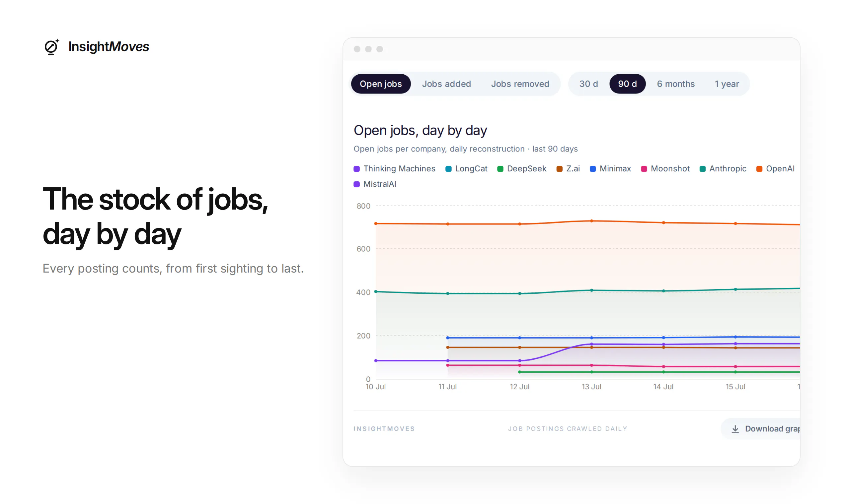Viewport: 843px width, 504px height.
Task: Click the download arrow icon
Action: (735, 429)
